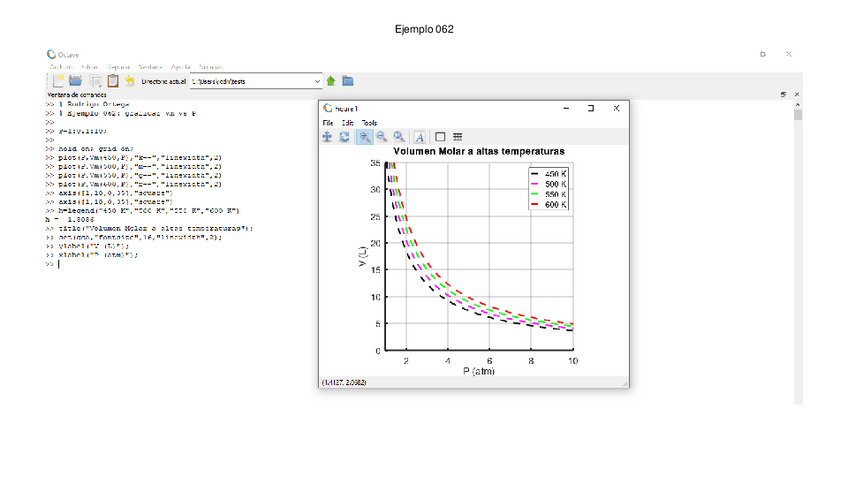Viewport: 848px width, 477px height.
Task: Go up one directory with green arrow
Action: coord(331,81)
